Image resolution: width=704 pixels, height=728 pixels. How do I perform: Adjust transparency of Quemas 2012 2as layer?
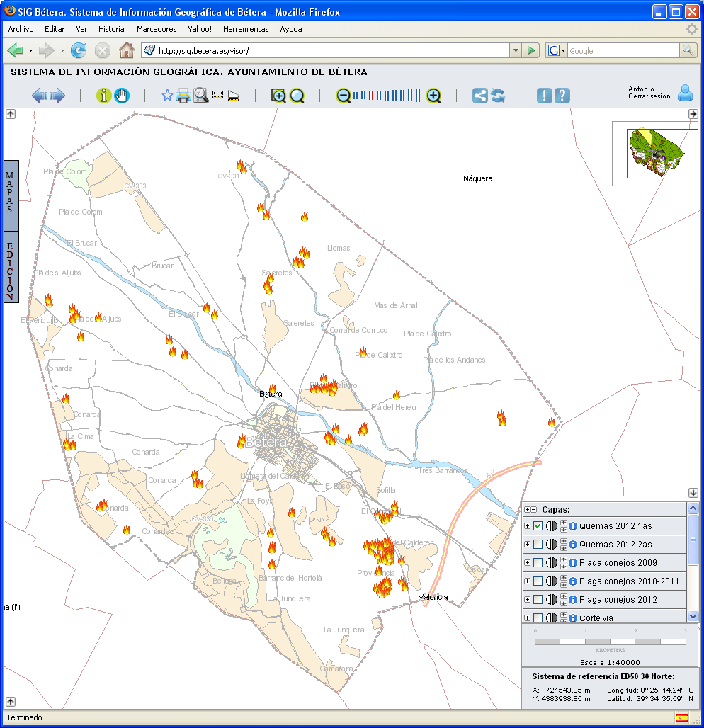tap(552, 544)
